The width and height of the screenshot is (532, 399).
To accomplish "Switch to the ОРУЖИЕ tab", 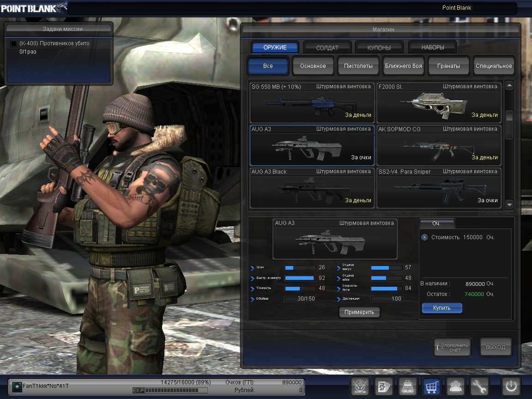I will click(275, 48).
